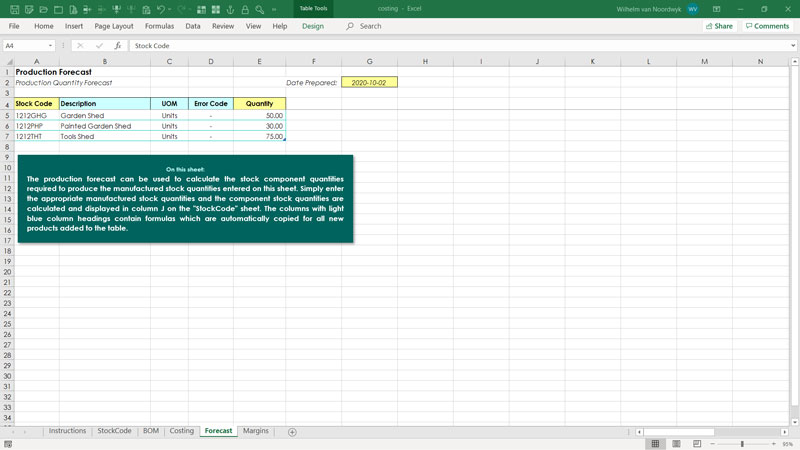Select the quantity cell 75.00

pos(259,136)
